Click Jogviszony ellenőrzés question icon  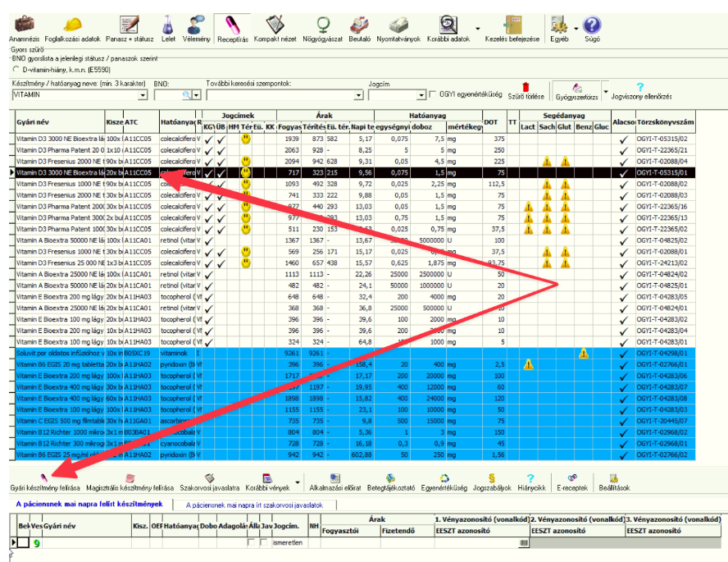tap(640, 87)
